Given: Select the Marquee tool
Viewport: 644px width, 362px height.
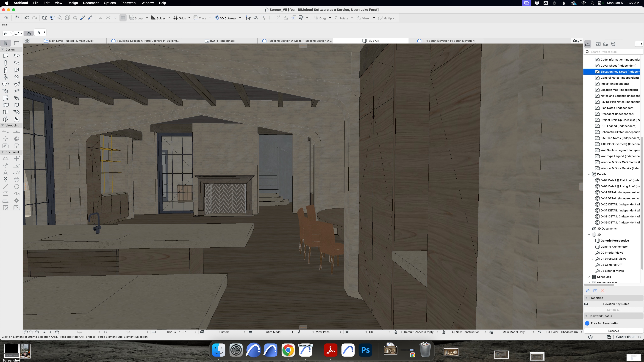Looking at the screenshot, I should coord(17,43).
